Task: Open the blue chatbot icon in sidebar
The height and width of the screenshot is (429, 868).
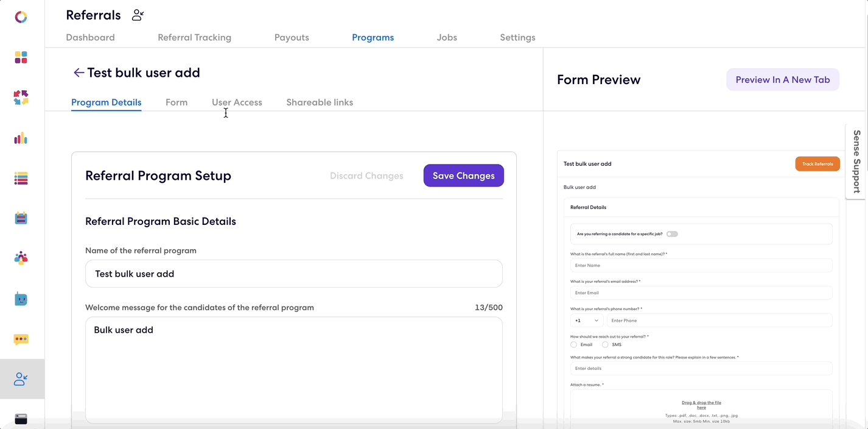Action: [x=21, y=299]
